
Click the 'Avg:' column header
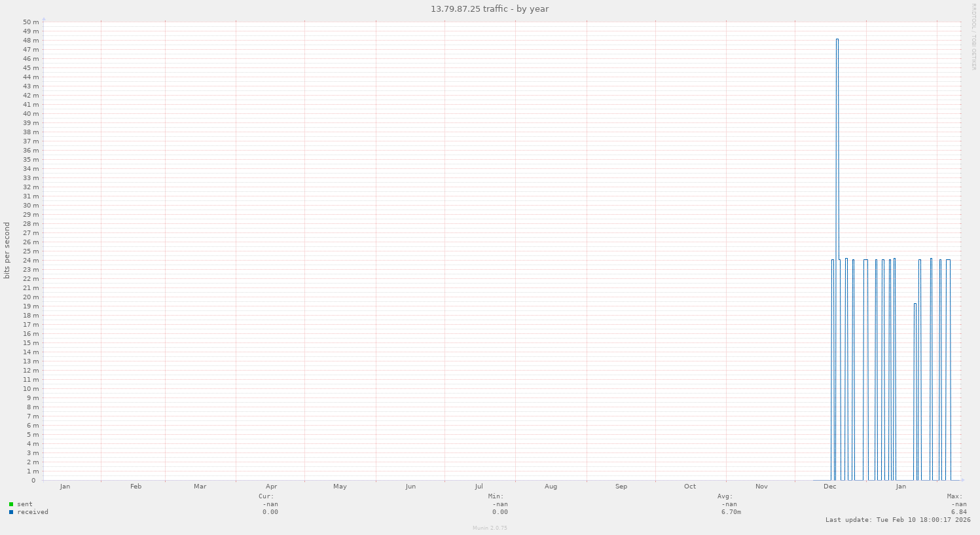725,496
